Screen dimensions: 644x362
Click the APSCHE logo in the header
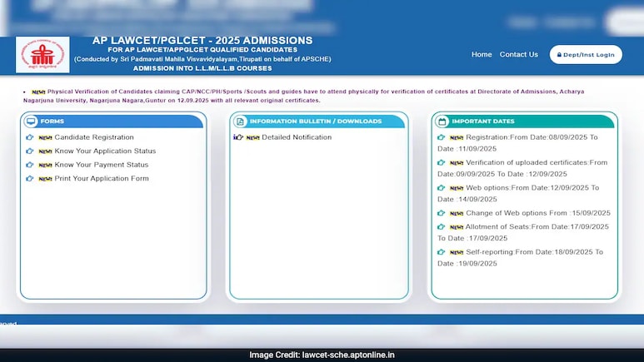click(x=42, y=55)
